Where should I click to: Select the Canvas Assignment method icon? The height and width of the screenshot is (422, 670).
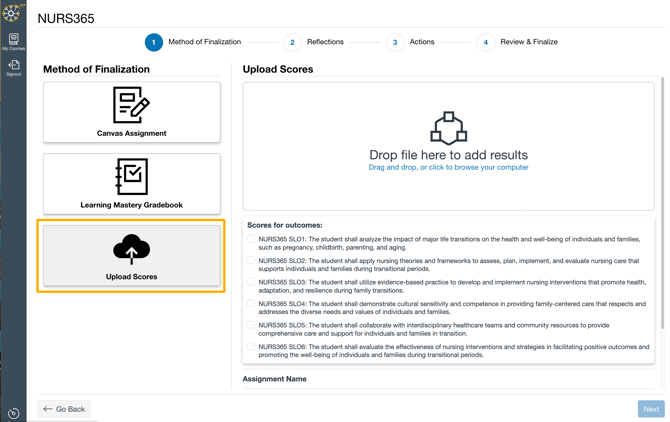pyautogui.click(x=131, y=105)
